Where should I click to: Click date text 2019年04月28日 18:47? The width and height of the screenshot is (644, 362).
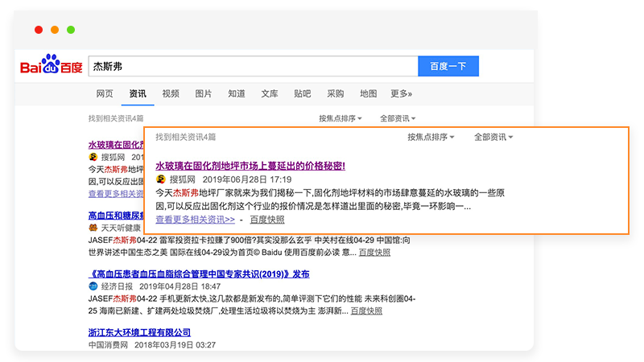tap(180, 286)
